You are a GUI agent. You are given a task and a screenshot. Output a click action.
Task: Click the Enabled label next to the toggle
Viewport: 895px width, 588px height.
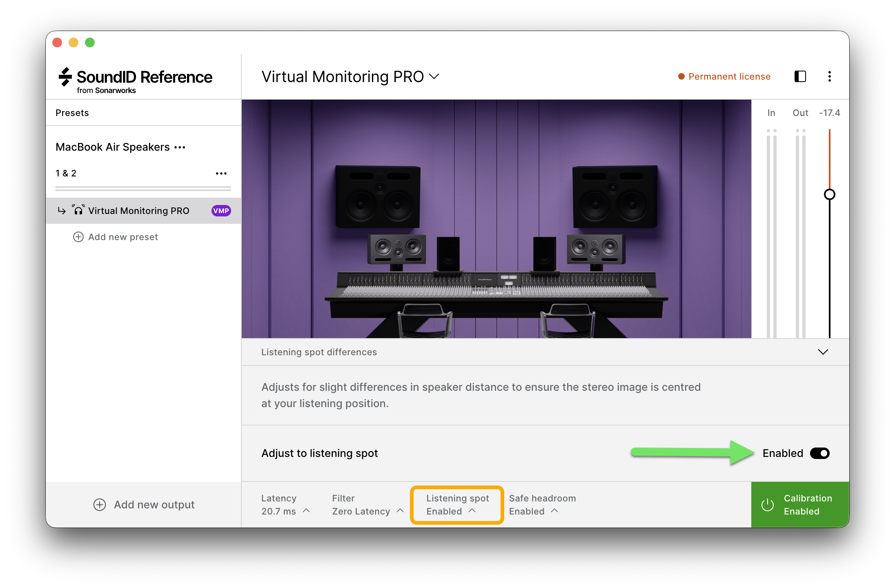click(783, 453)
